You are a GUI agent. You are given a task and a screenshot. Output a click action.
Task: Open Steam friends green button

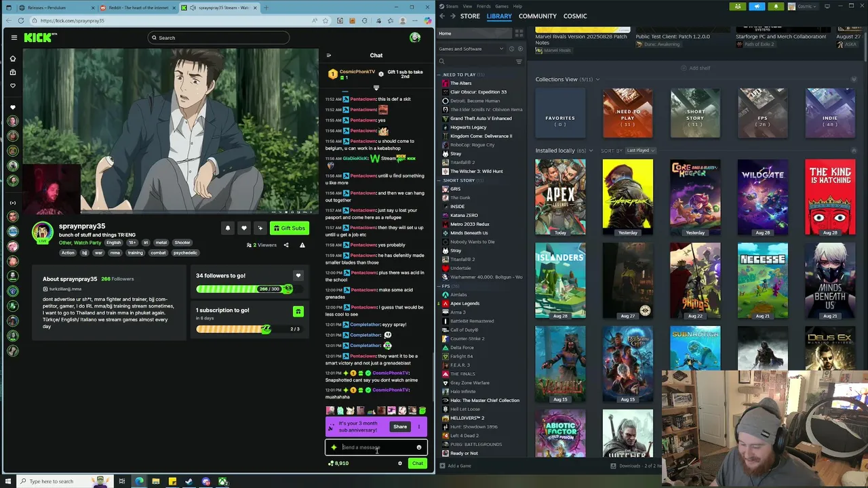[738, 6]
